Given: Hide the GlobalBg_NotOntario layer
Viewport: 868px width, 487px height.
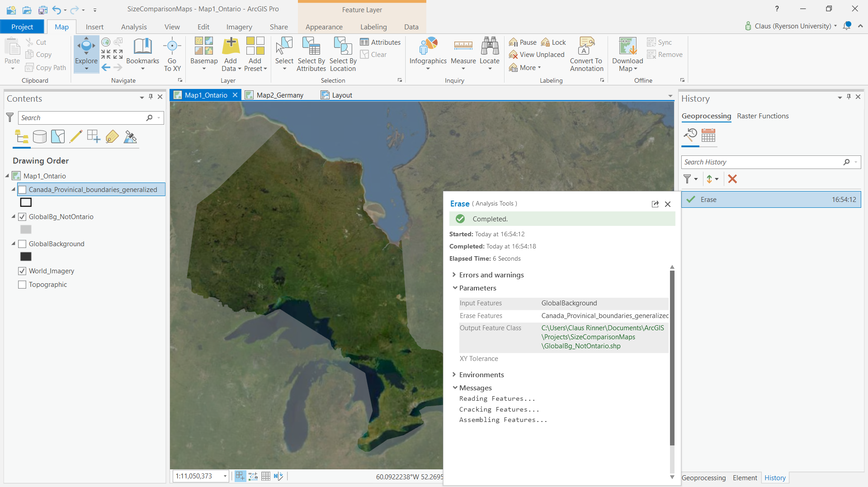Looking at the screenshot, I should [x=22, y=217].
